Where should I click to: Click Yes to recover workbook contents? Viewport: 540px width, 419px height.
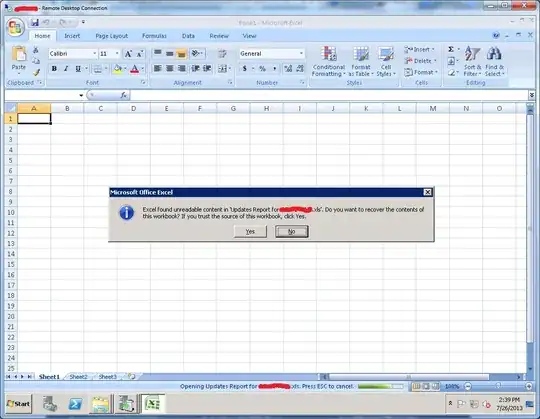250,231
